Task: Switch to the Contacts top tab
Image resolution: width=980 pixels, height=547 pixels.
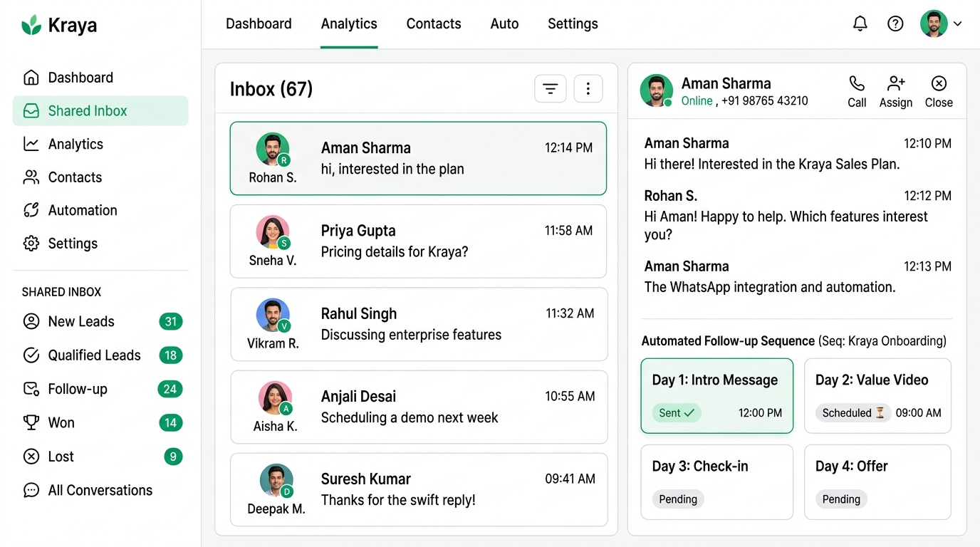Action: [x=434, y=24]
